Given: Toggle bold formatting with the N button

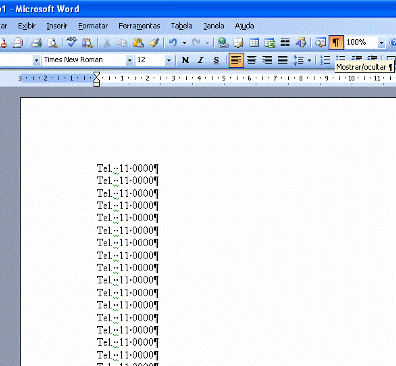Looking at the screenshot, I should click(x=185, y=60).
